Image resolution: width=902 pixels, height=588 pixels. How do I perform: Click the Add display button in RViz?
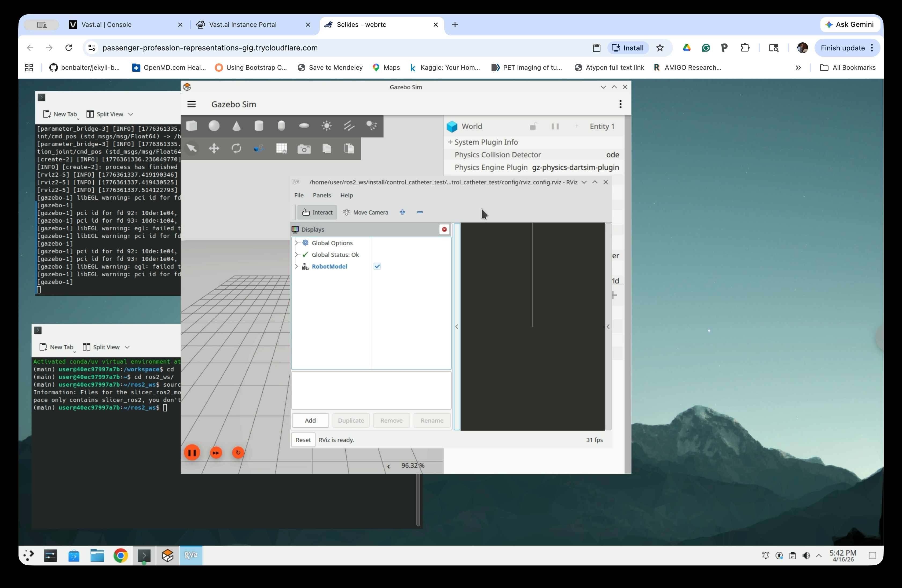[x=310, y=420]
